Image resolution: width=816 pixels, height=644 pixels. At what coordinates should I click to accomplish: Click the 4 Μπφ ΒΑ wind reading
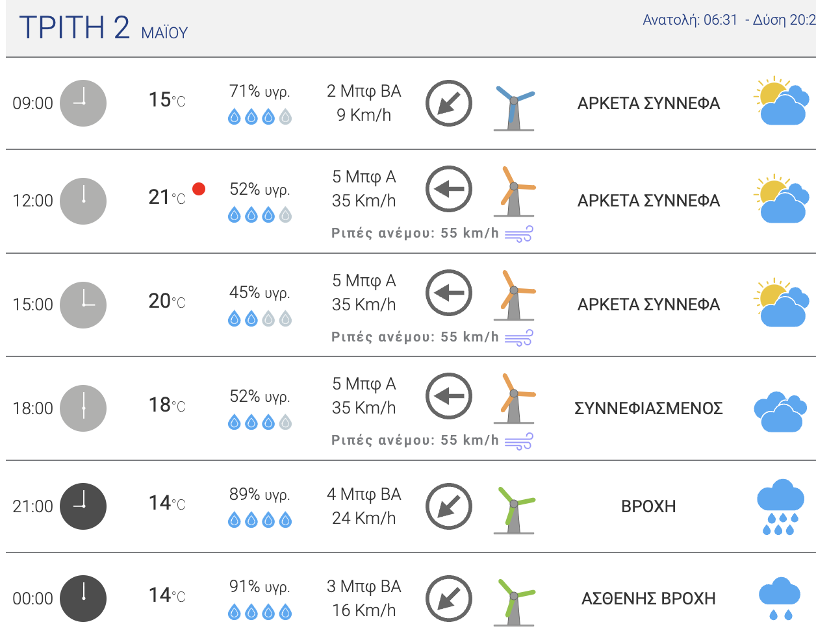364,494
